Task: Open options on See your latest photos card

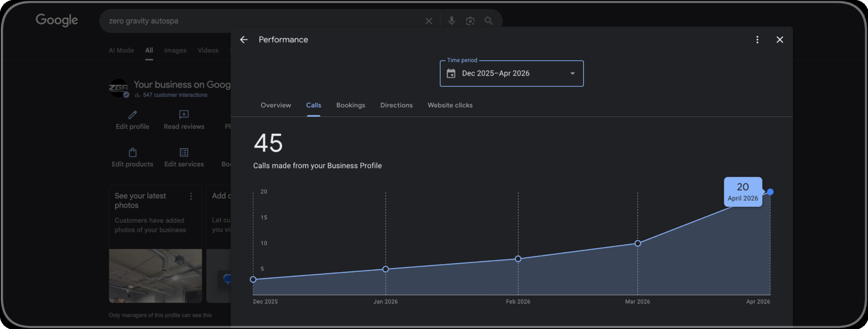Action: tap(191, 196)
